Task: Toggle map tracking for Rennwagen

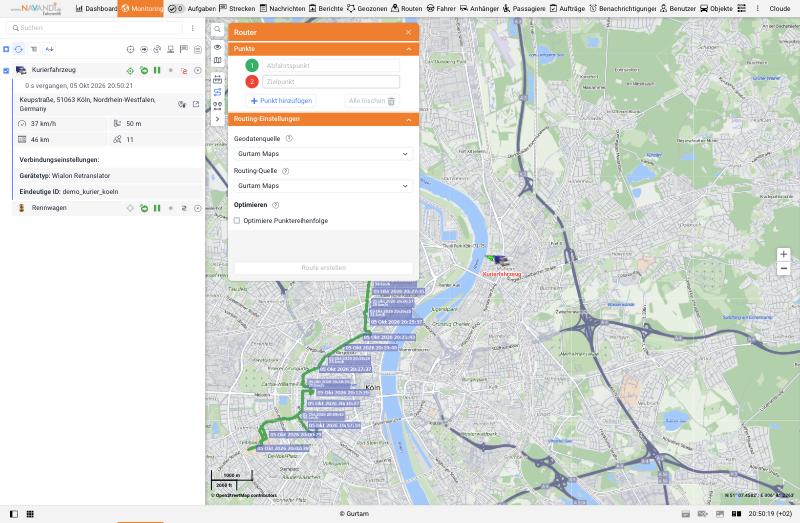Action: point(131,208)
